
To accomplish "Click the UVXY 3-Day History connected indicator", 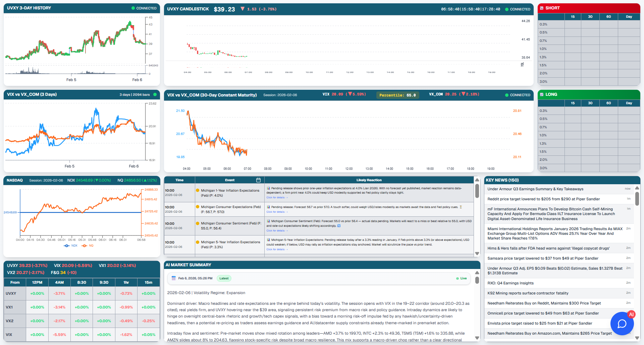I will click(x=144, y=8).
